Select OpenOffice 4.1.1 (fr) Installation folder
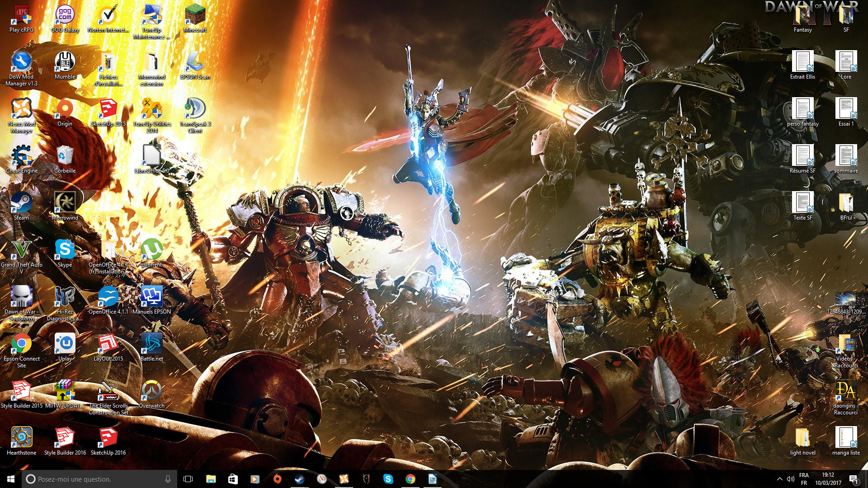The height and width of the screenshot is (488, 868). coord(108,257)
